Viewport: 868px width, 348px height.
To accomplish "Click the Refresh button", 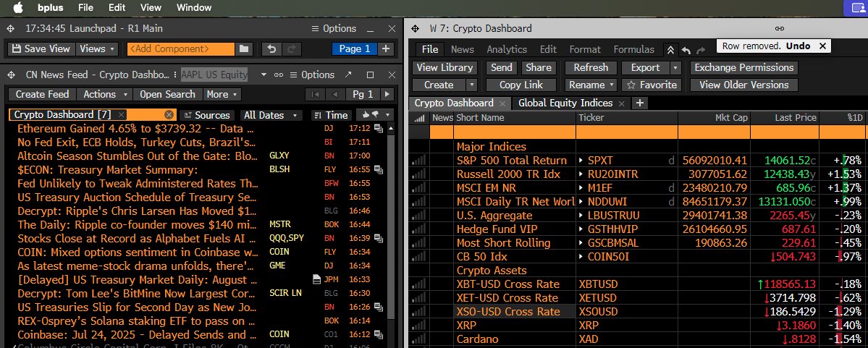I will tap(591, 67).
